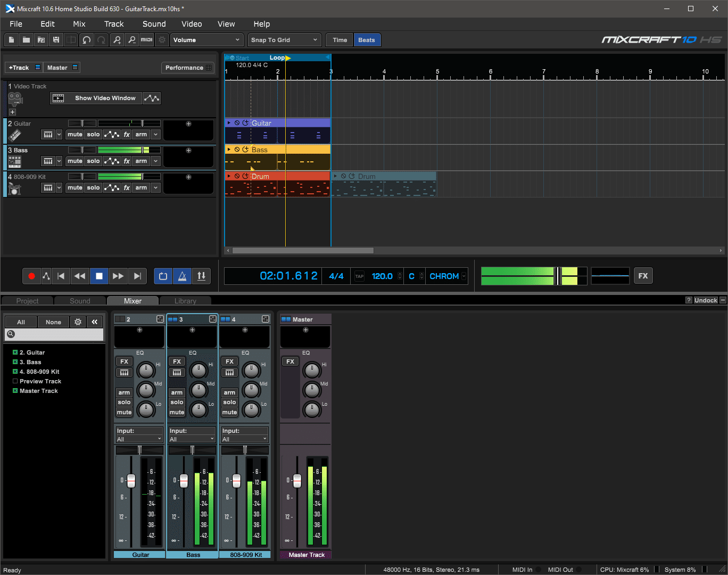Viewport: 728px width, 575px height.
Task: Click the punch in/out arrows icon in the transport
Action: 201,276
